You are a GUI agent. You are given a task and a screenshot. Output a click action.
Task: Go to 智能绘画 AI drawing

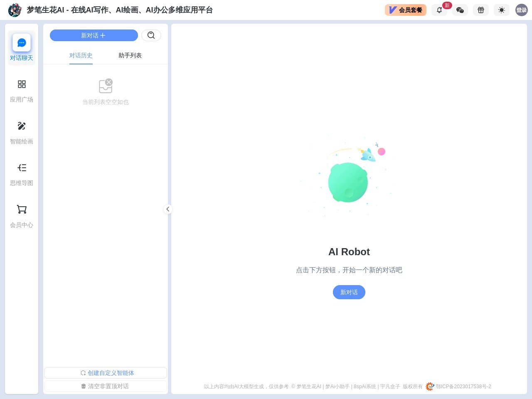[x=22, y=133]
